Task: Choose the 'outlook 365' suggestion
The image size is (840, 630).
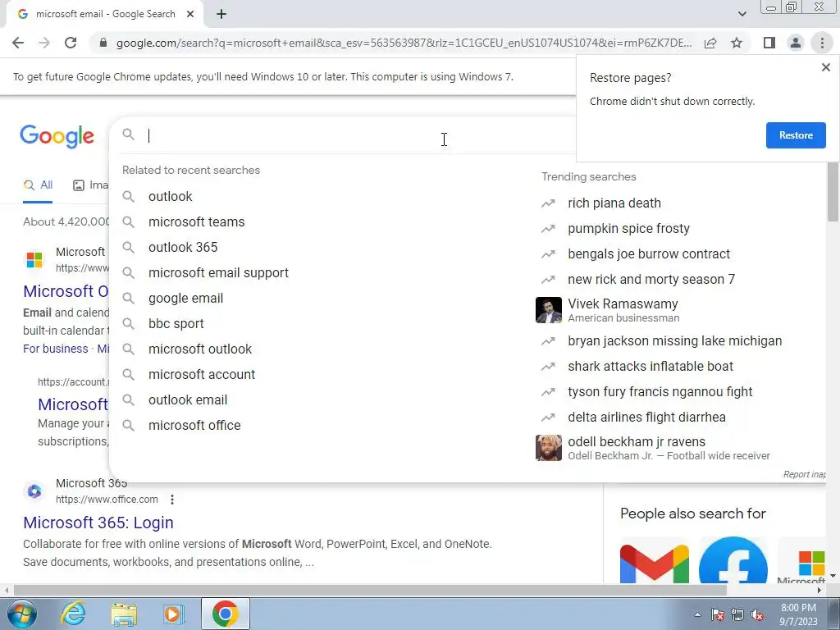Action: pyautogui.click(x=183, y=248)
